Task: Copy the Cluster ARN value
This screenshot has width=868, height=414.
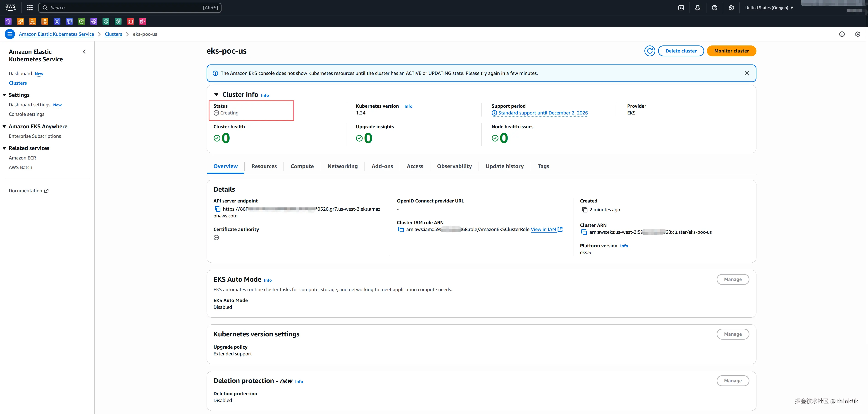Action: click(x=584, y=232)
